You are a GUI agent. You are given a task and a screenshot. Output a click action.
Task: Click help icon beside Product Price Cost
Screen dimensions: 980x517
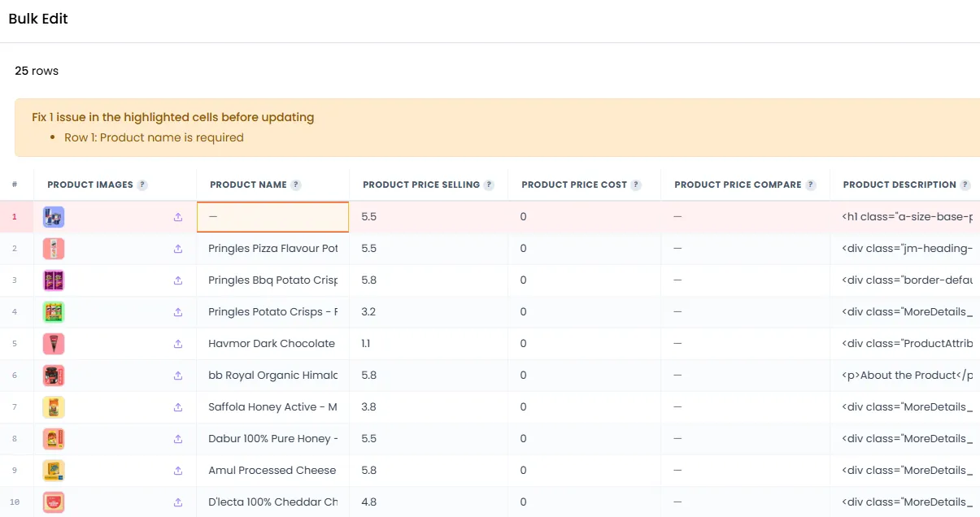click(636, 185)
